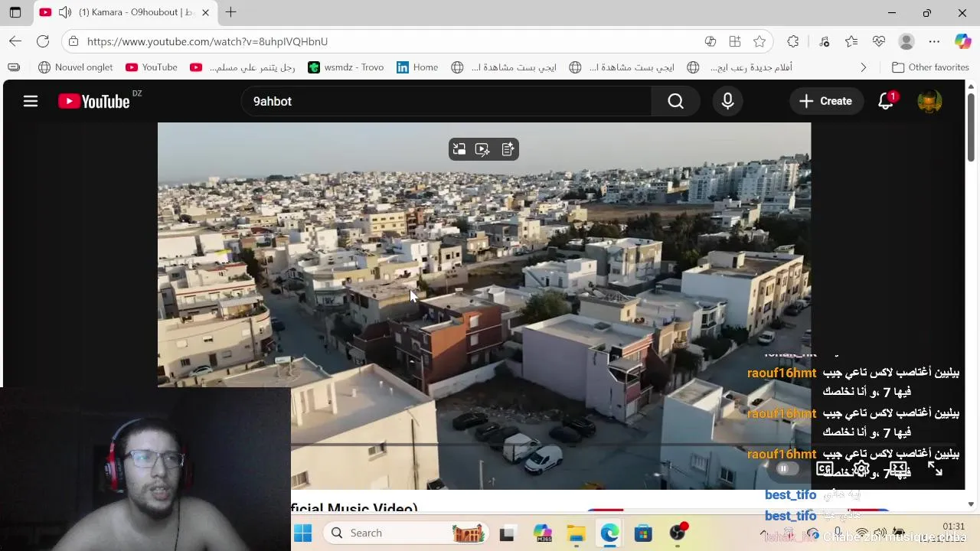
Task: Open Edge Settings and more menu
Action: point(934,41)
